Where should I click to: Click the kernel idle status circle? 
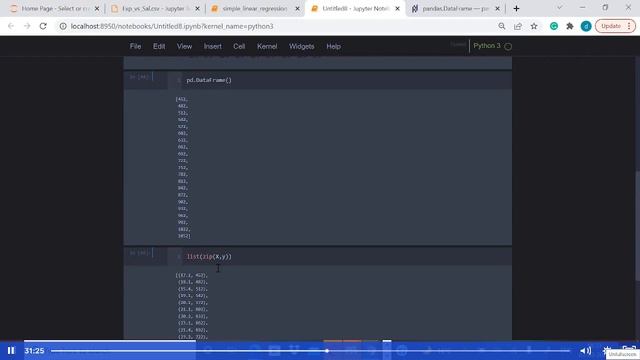click(x=508, y=47)
